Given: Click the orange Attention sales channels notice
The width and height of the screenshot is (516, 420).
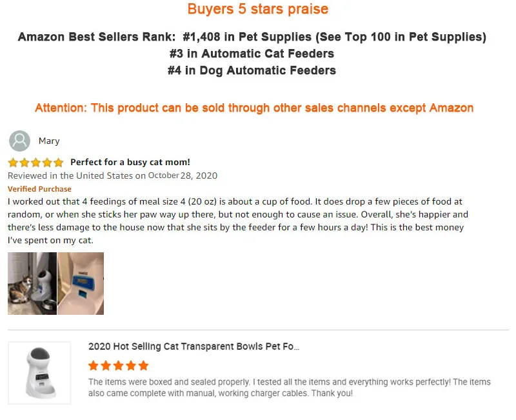Looking at the screenshot, I should click(254, 108).
